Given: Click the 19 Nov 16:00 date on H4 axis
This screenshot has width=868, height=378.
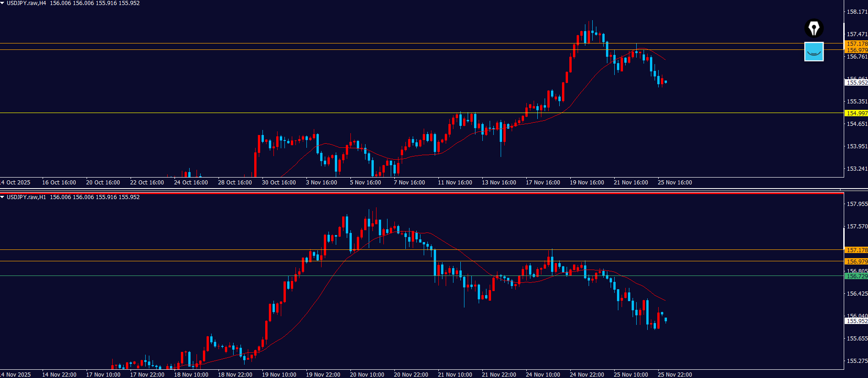Looking at the screenshot, I should pos(587,183).
